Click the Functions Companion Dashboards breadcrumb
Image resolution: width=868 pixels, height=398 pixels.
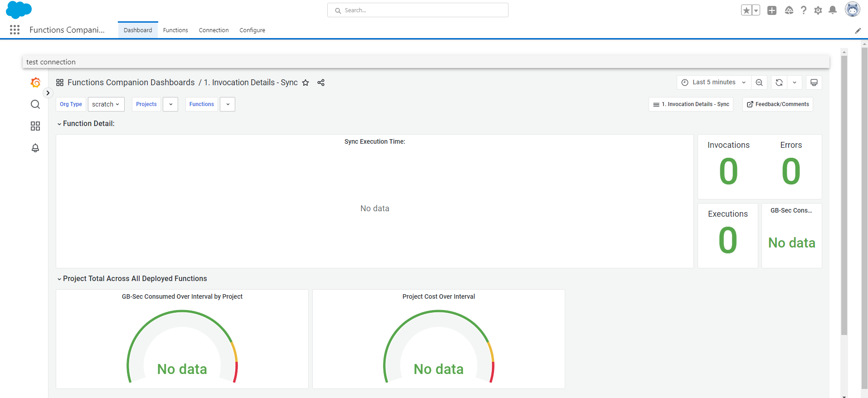pos(131,83)
